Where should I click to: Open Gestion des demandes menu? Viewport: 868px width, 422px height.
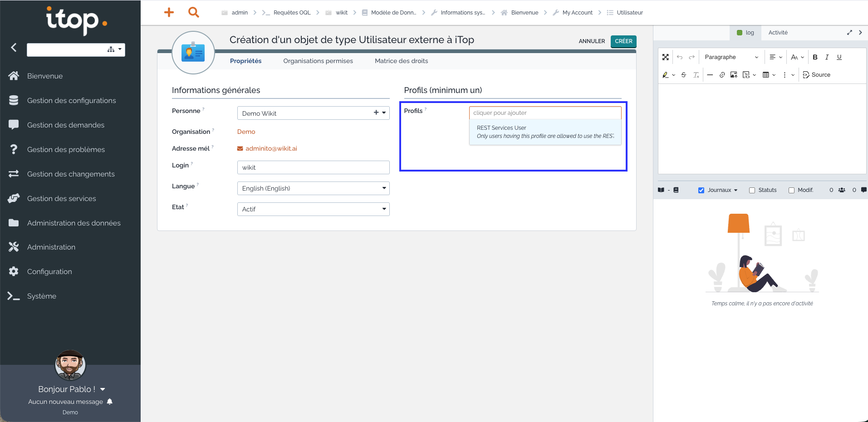(65, 125)
